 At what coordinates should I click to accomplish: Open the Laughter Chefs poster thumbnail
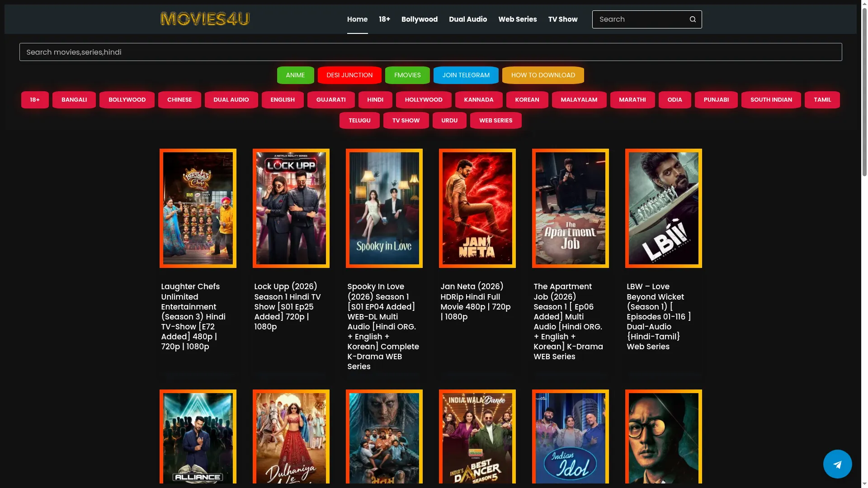click(x=198, y=208)
